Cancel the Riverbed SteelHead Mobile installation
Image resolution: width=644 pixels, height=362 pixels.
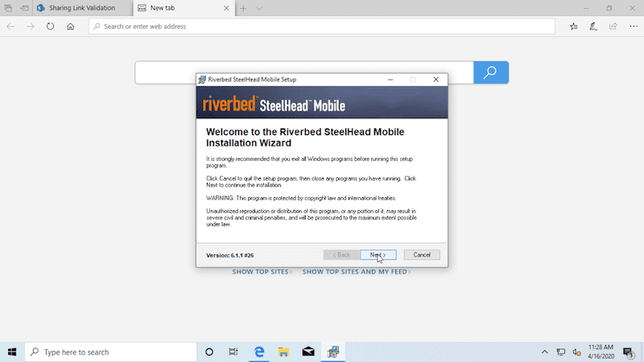click(422, 255)
